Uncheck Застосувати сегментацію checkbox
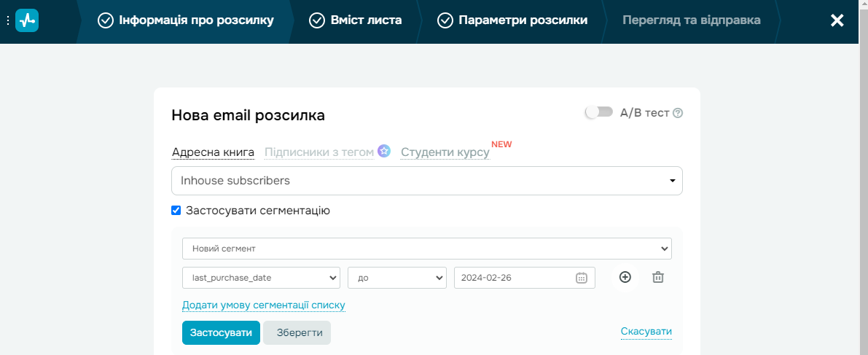Image resolution: width=868 pixels, height=355 pixels. pyautogui.click(x=176, y=211)
